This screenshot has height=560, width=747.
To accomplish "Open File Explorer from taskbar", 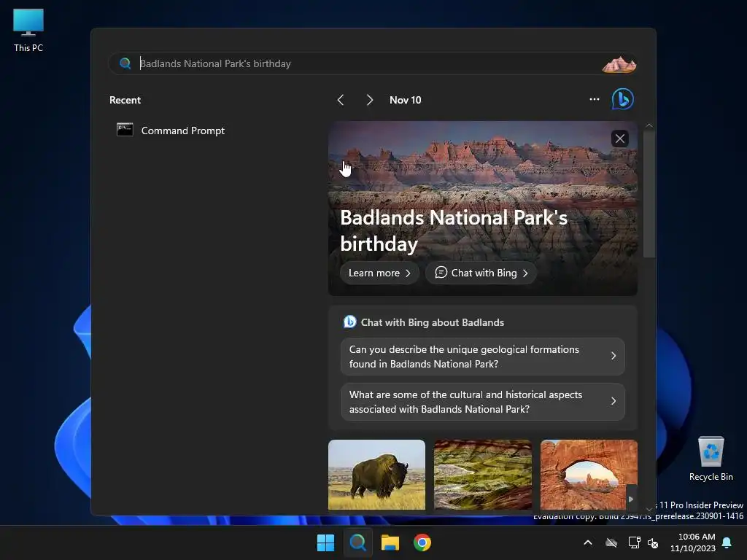I will tap(390, 542).
